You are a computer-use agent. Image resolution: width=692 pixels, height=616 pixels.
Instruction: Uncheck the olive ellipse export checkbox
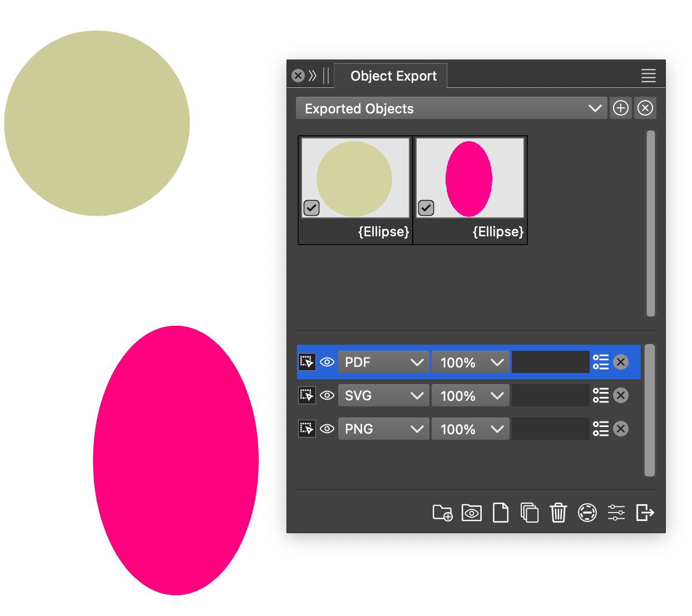pyautogui.click(x=312, y=208)
